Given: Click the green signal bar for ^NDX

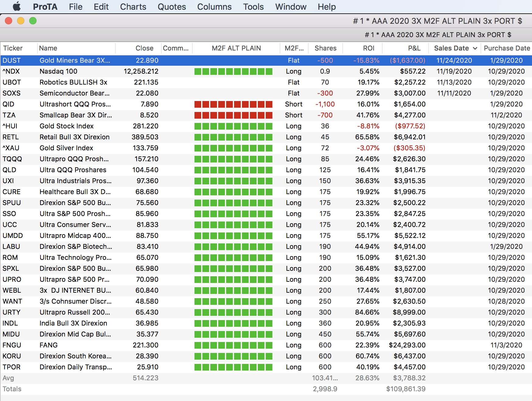Looking at the screenshot, I should (x=233, y=71).
